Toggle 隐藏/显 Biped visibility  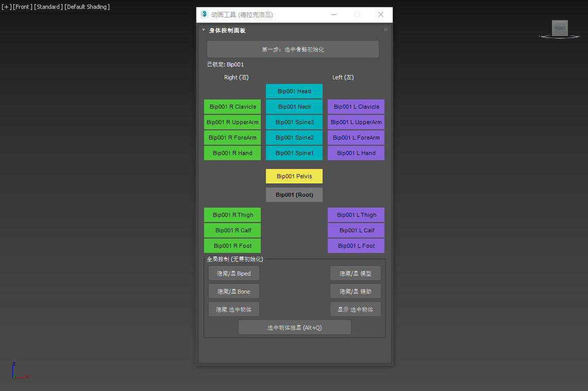[x=234, y=274]
